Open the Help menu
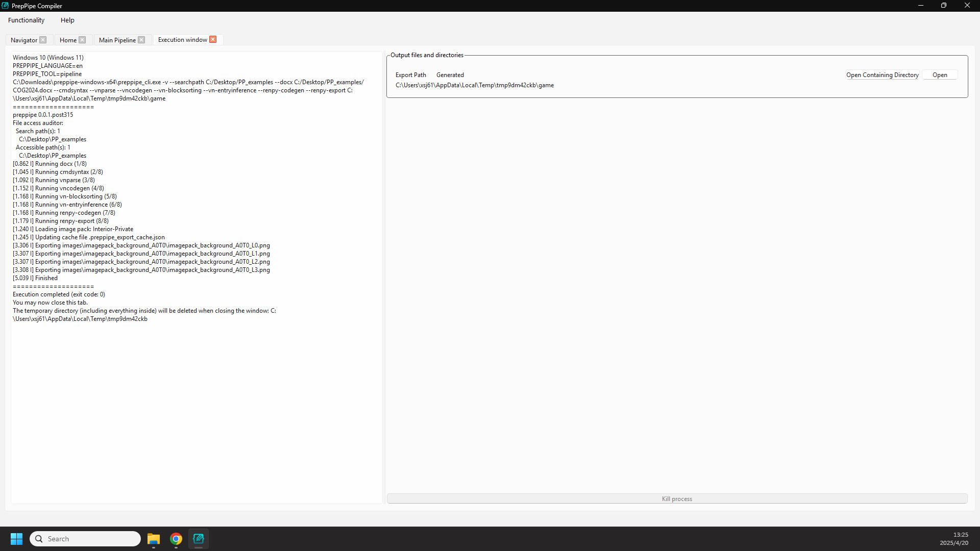980x551 pixels. [x=67, y=20]
